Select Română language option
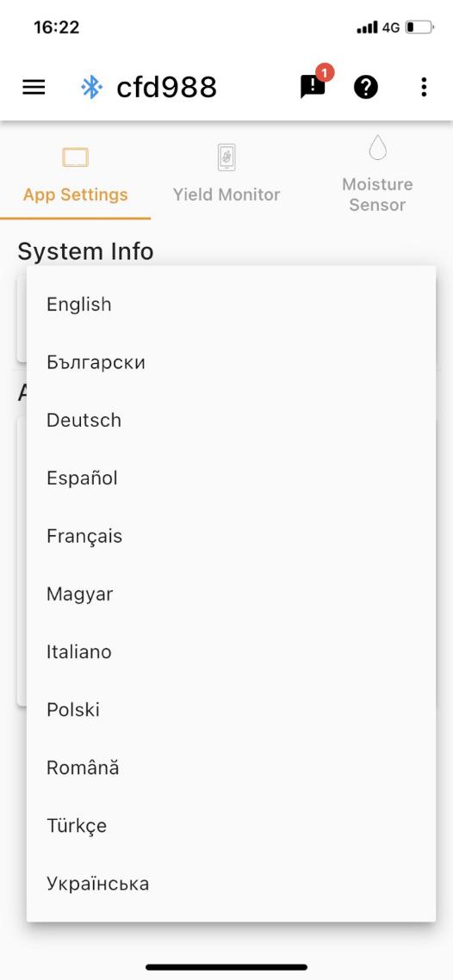Viewport: 453px width, 980px height. coord(231,767)
